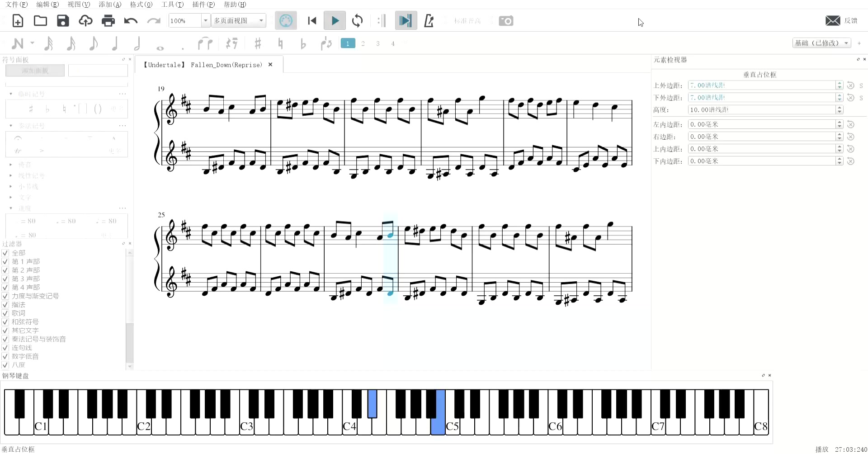Open note input mode dropdown arrow

[x=32, y=43]
